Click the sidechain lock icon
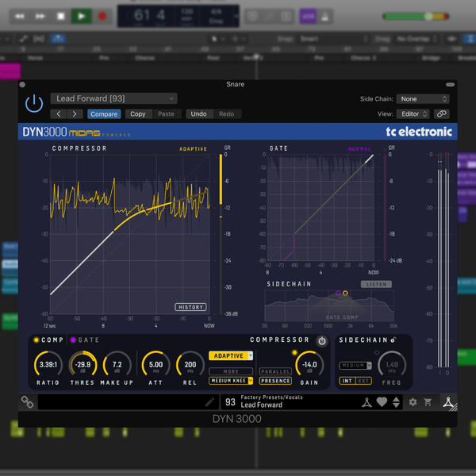 tap(393, 340)
